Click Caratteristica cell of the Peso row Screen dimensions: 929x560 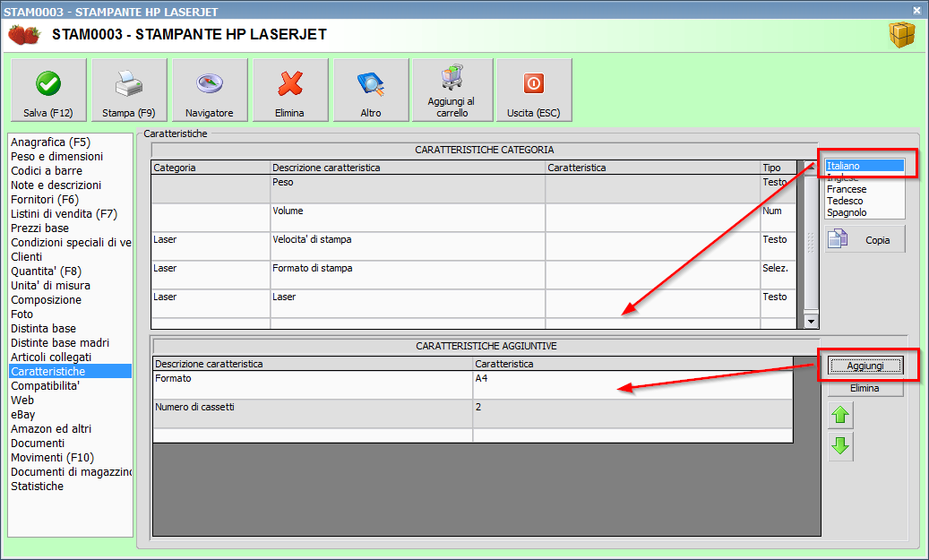pos(653,189)
